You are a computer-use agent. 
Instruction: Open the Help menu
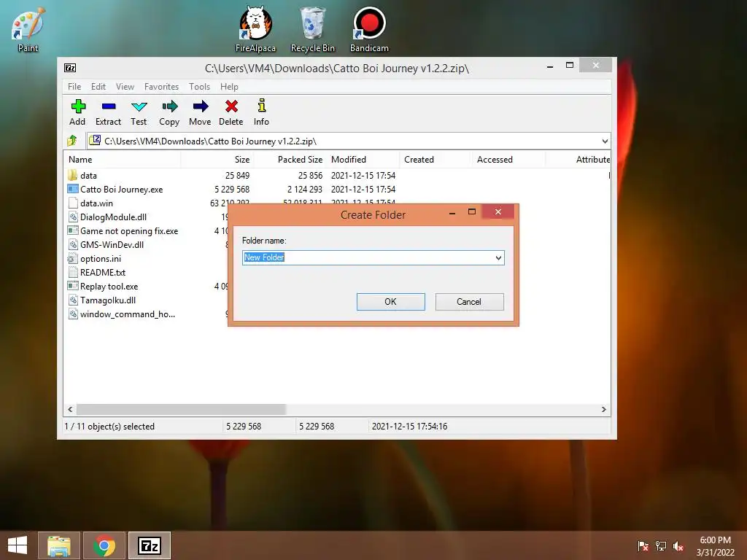[x=229, y=87]
